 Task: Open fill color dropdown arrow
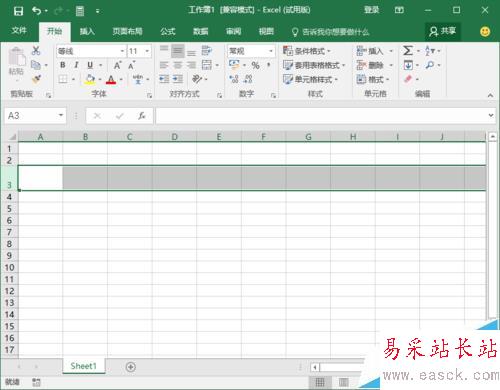tap(100, 79)
